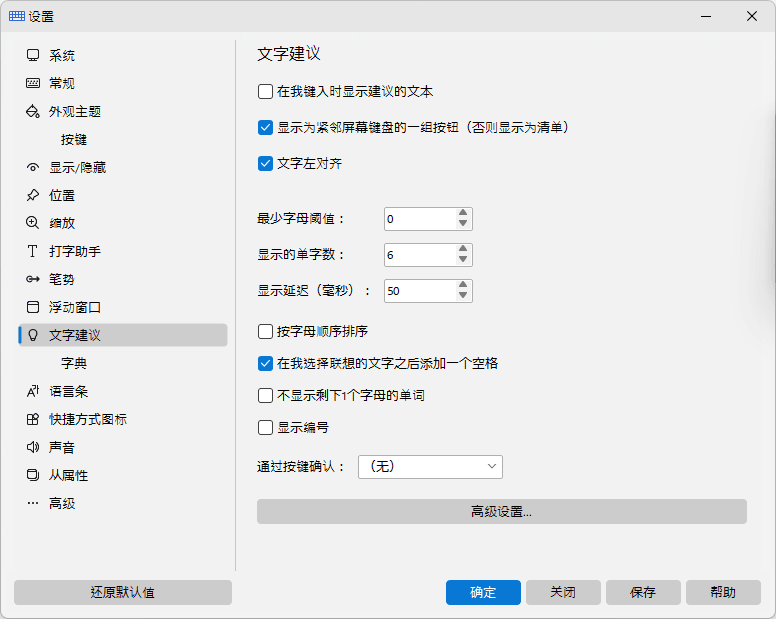Click the 快捷方式图标 shortcut icon
Image resolution: width=776 pixels, height=619 pixels.
[x=33, y=419]
